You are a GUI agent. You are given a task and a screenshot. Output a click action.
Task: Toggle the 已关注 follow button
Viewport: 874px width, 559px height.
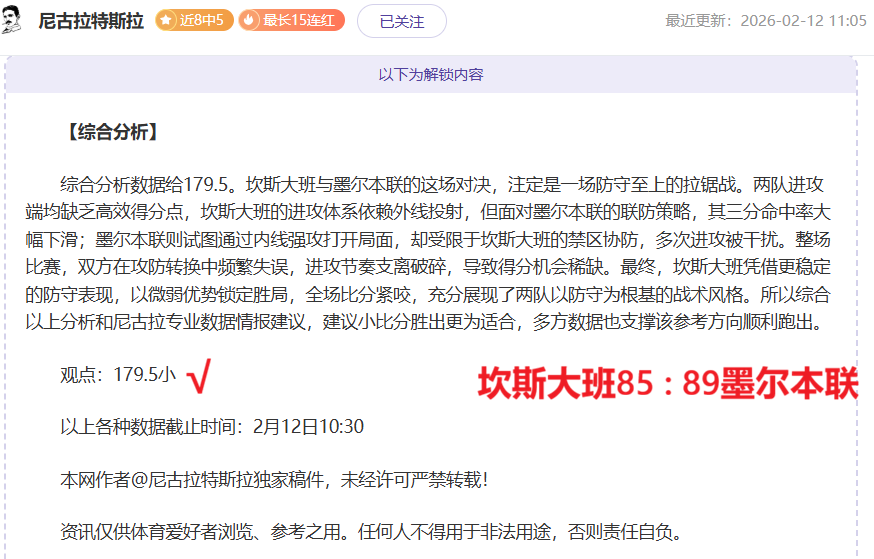[401, 21]
